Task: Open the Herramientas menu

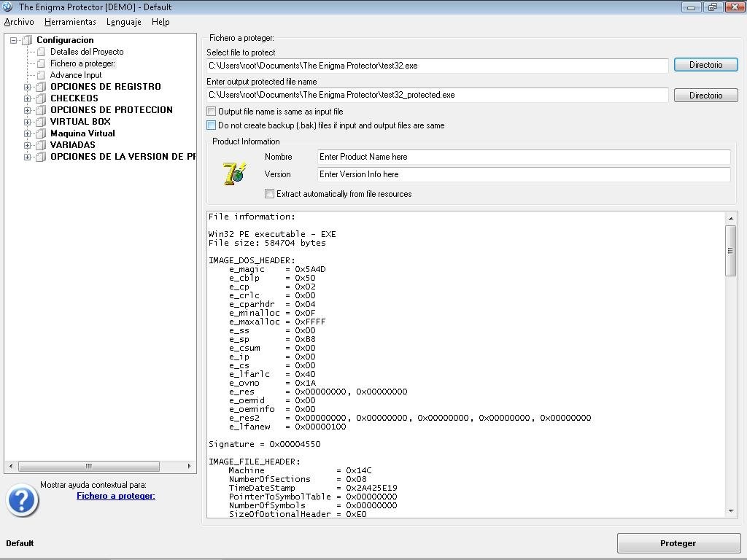Action: (70, 22)
